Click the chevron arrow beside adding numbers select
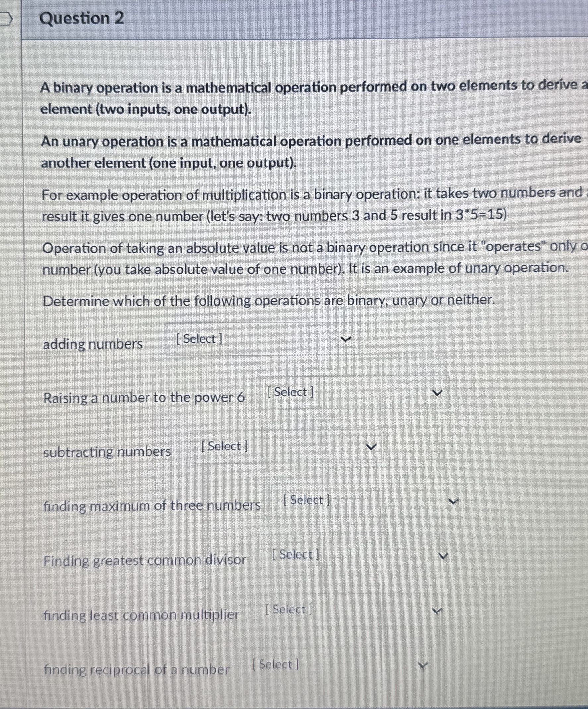The image size is (588, 709). pos(347,339)
